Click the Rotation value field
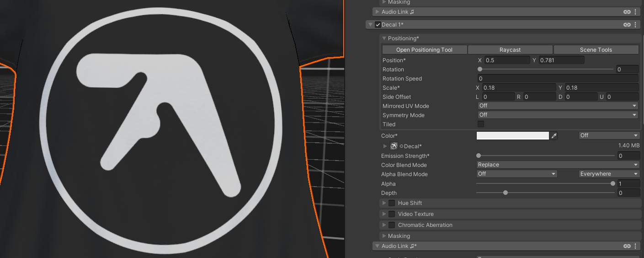 [x=627, y=69]
